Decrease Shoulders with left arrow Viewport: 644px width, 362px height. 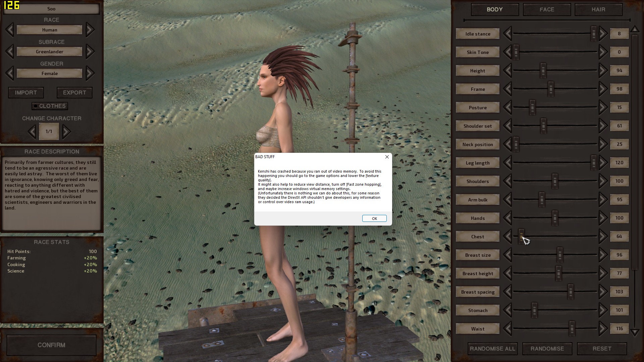pos(507,181)
